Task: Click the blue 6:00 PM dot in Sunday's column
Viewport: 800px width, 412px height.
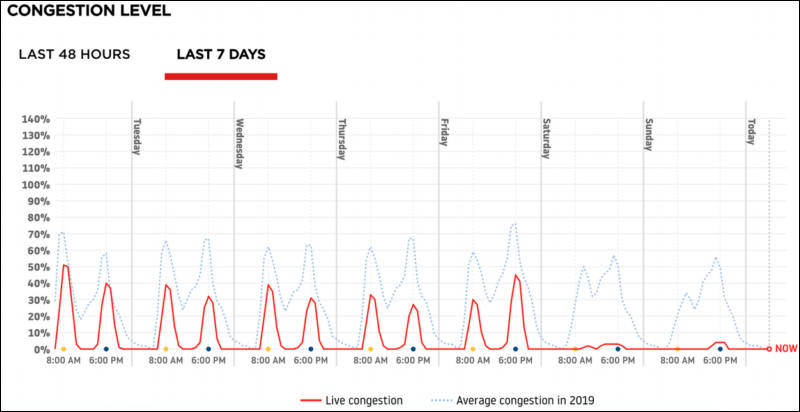Action: pos(720,349)
